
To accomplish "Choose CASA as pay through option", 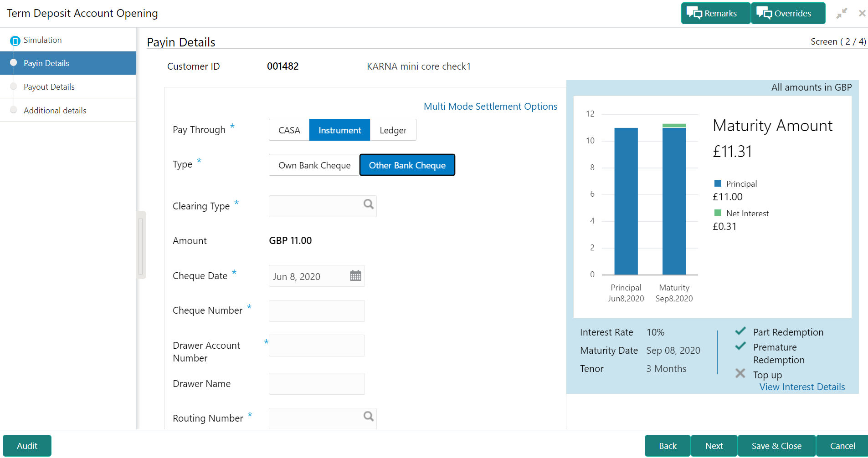I will tap(289, 130).
